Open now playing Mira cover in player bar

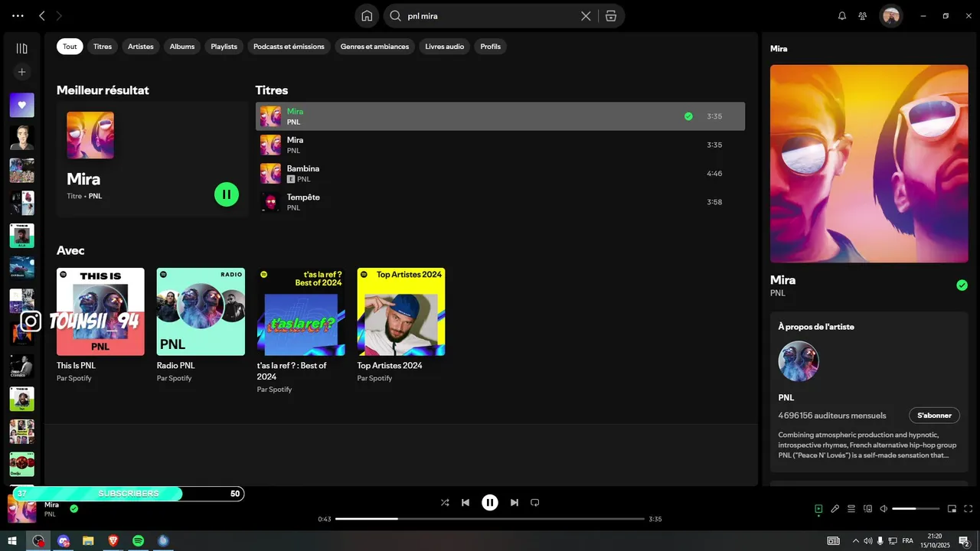21,509
